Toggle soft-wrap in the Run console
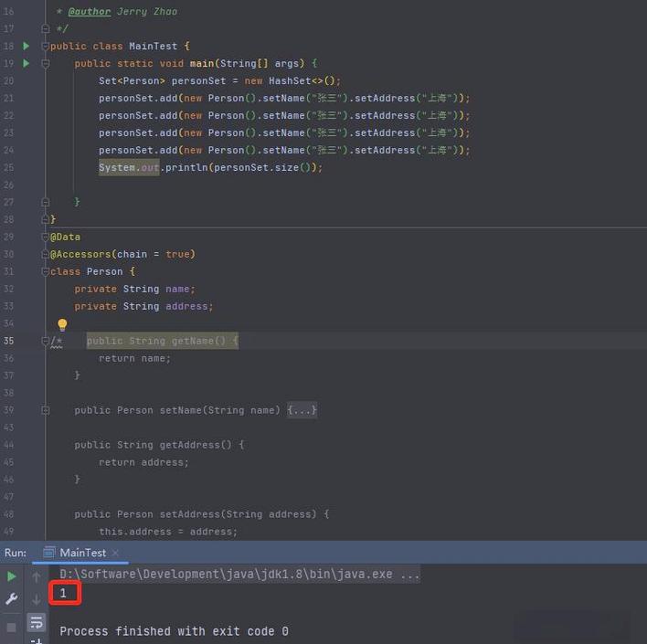This screenshot has width=647, height=644. tap(37, 622)
